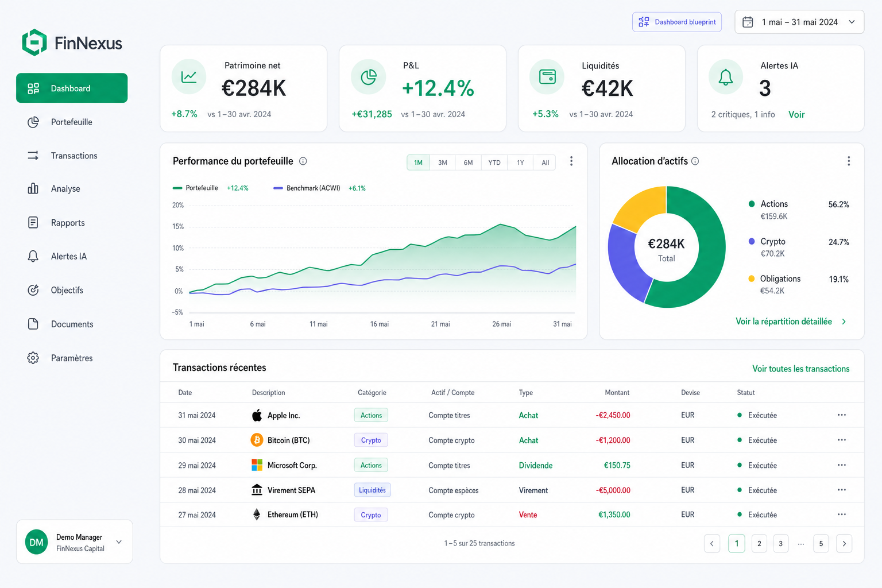Click the Paramètres gear icon
The image size is (882, 588).
[x=33, y=358]
